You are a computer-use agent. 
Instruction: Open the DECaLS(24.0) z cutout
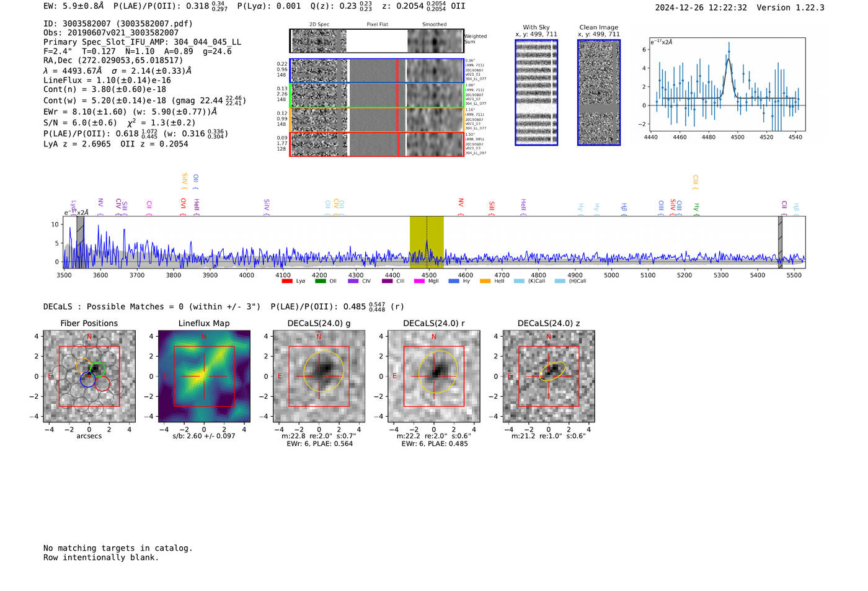click(x=549, y=376)
